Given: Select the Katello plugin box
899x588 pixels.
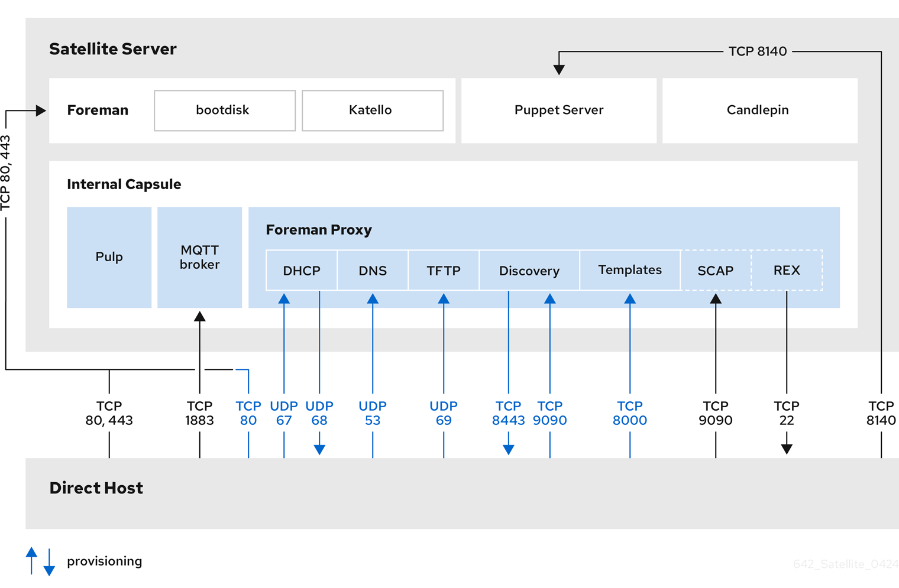Looking at the screenshot, I should 372,111.
